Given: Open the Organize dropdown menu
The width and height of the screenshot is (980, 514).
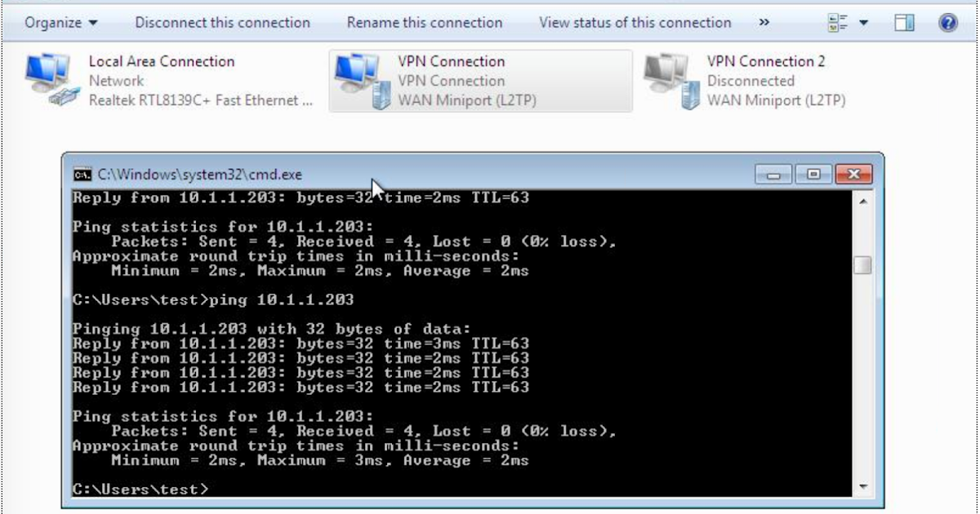Looking at the screenshot, I should (61, 23).
